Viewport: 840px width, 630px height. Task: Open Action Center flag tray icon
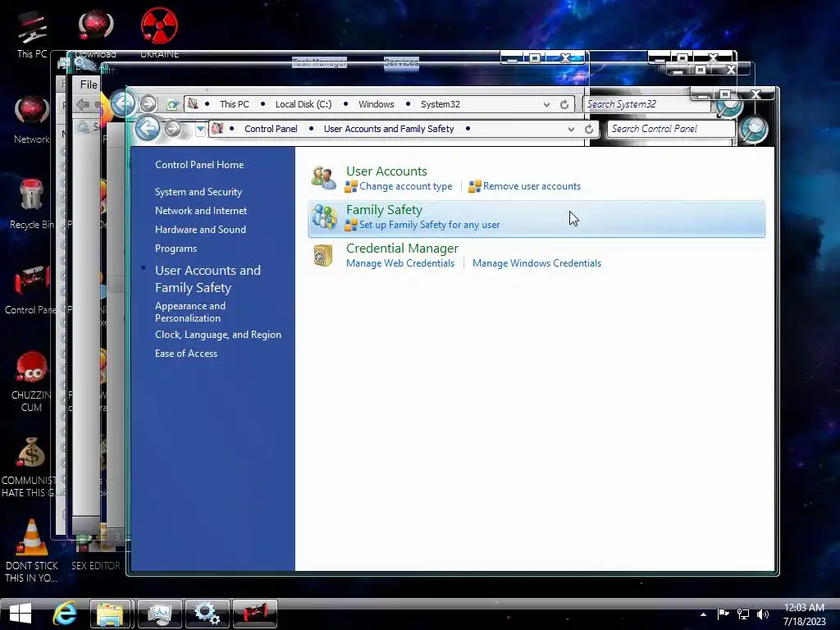[724, 614]
